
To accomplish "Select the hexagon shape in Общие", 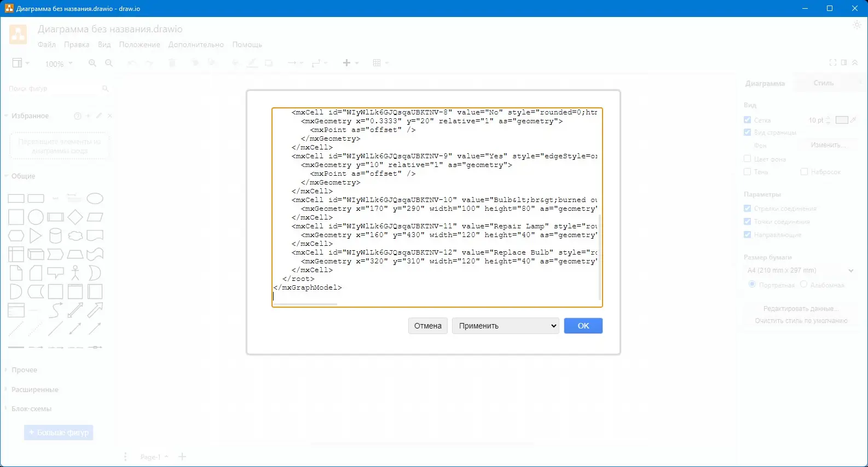I will (16, 236).
